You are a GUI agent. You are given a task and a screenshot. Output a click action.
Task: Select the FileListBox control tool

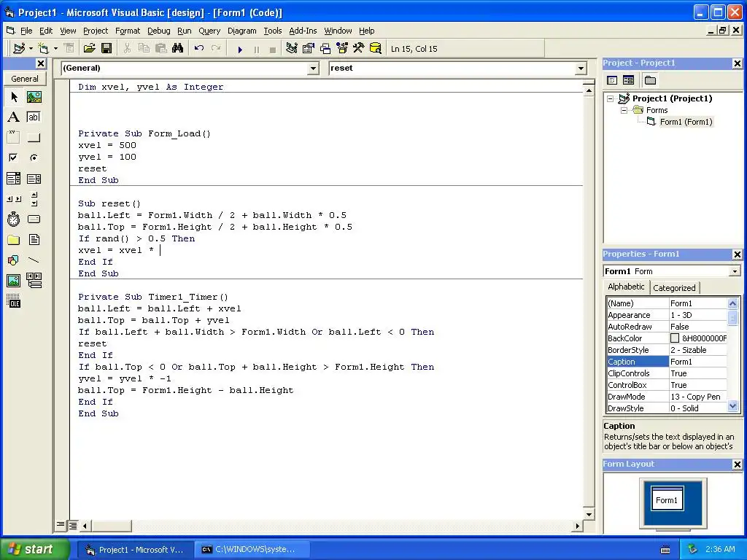click(34, 239)
